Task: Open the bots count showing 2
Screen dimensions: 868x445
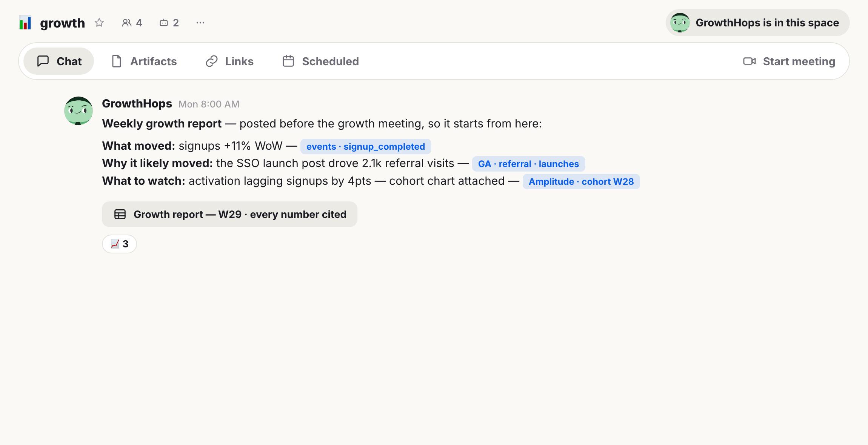Action: (169, 23)
